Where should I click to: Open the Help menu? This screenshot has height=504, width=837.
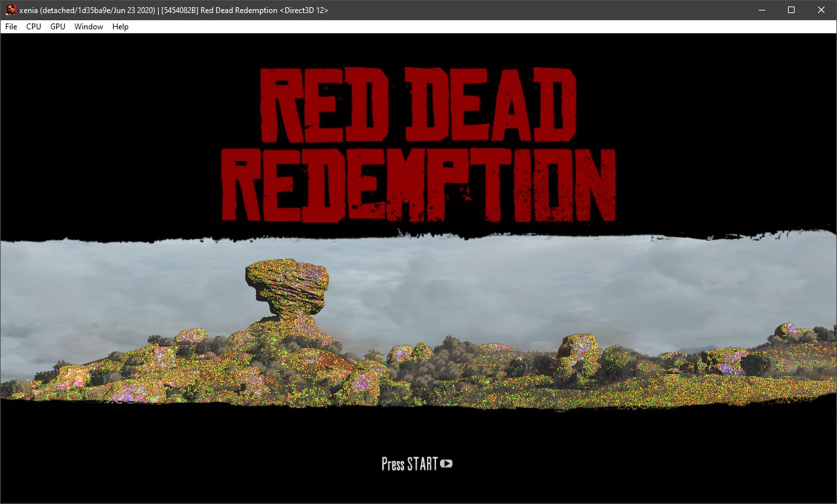click(120, 27)
